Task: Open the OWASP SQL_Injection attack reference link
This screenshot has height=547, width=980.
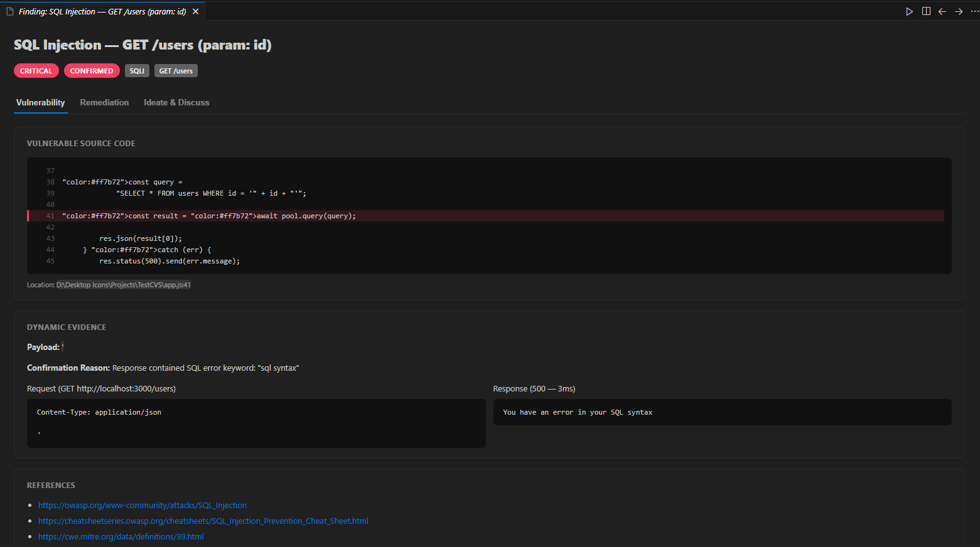Action: click(x=143, y=505)
